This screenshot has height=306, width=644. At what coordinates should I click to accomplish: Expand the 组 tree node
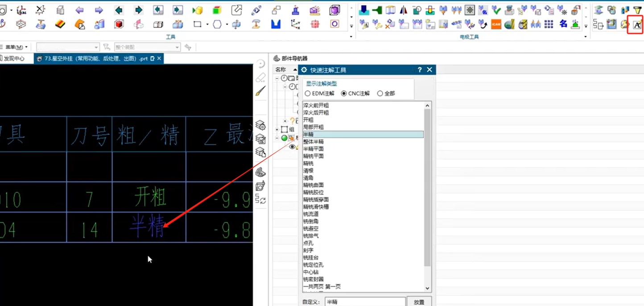(x=277, y=129)
